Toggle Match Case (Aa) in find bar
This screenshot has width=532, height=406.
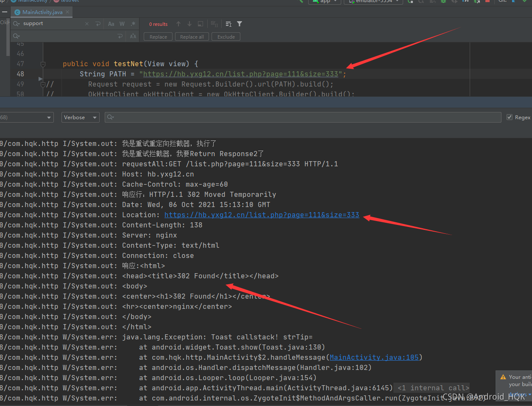tap(111, 24)
